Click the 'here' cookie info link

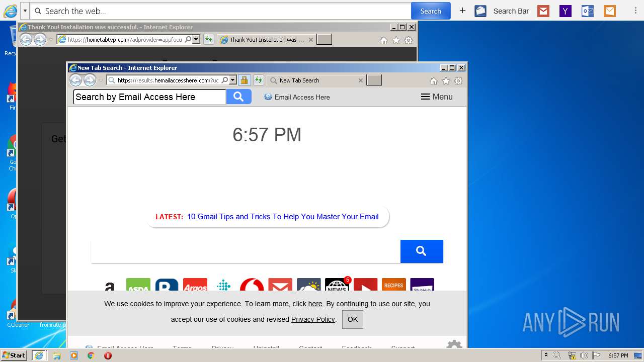(x=315, y=304)
